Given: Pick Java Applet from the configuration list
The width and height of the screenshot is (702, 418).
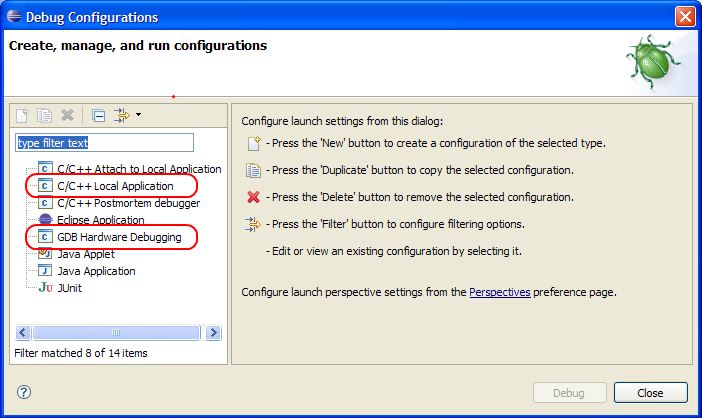Looking at the screenshot, I should (x=77, y=254).
